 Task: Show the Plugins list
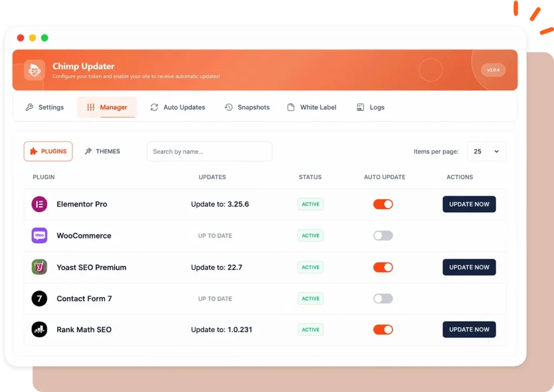point(48,151)
